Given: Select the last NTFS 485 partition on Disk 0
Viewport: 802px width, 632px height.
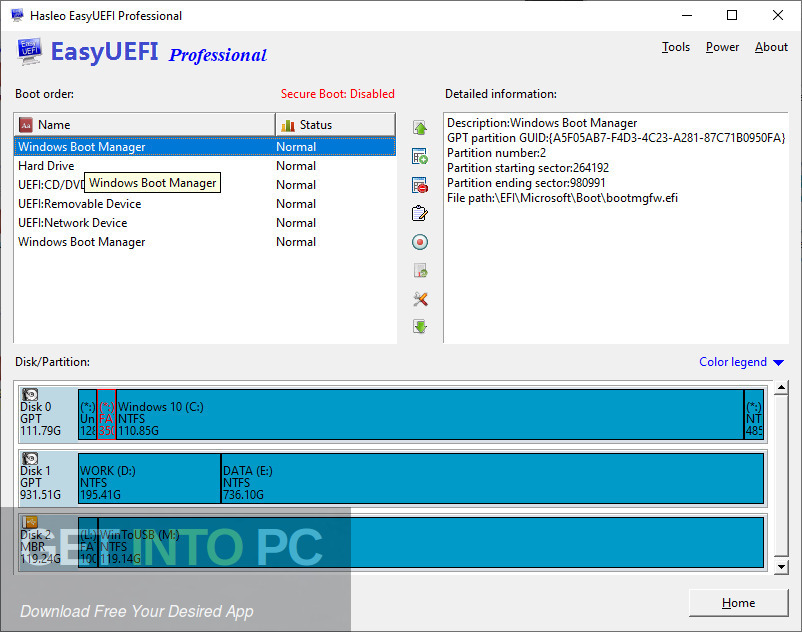Looking at the screenshot, I should tap(754, 414).
